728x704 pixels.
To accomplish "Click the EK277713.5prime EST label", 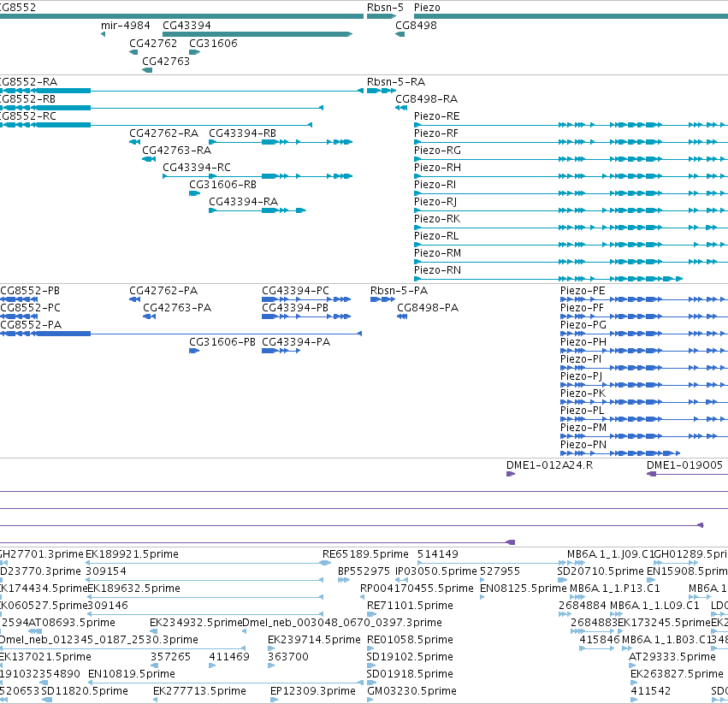I will [199, 691].
